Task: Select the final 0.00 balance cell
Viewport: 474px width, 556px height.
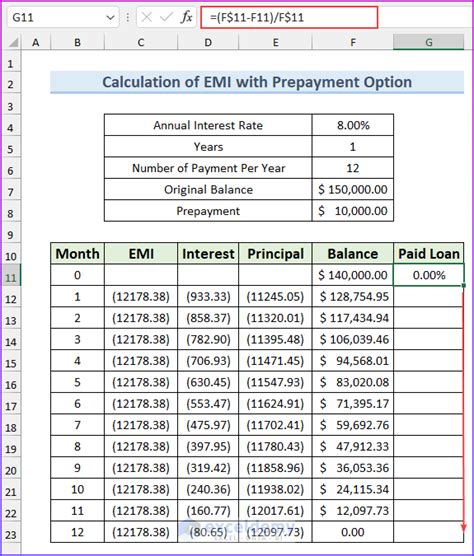Action: tap(353, 532)
